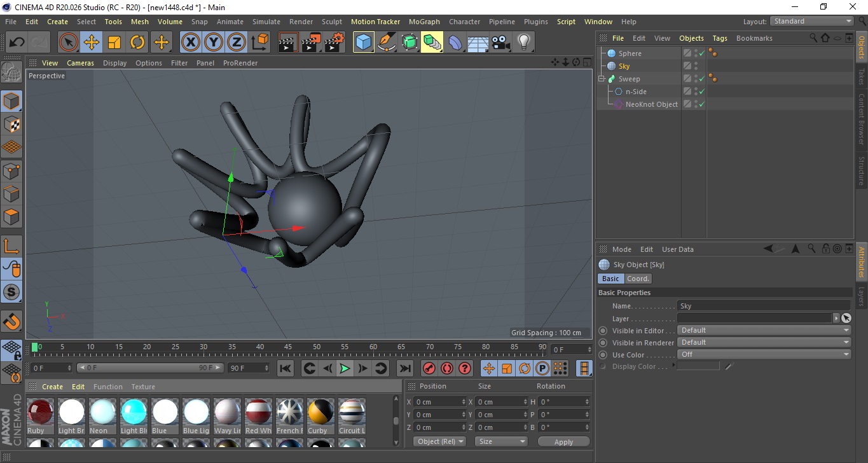Add a Light object via bulb icon

coord(523,43)
